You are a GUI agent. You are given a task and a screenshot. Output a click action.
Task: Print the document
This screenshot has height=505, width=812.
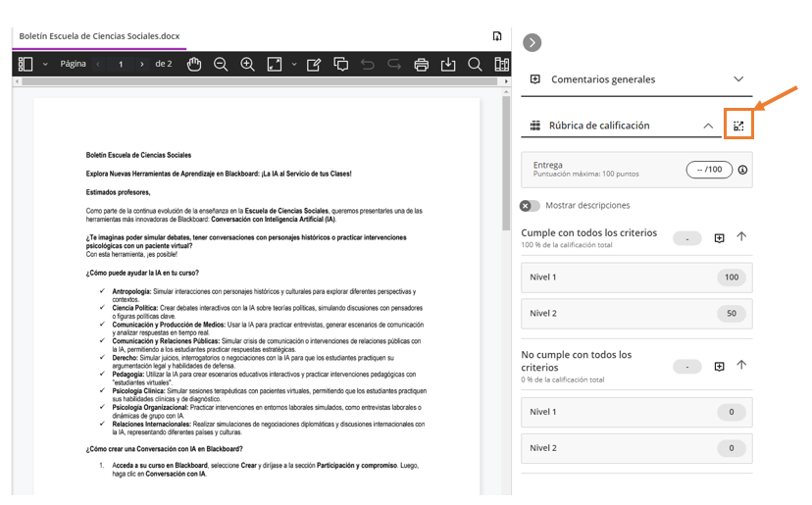422,64
